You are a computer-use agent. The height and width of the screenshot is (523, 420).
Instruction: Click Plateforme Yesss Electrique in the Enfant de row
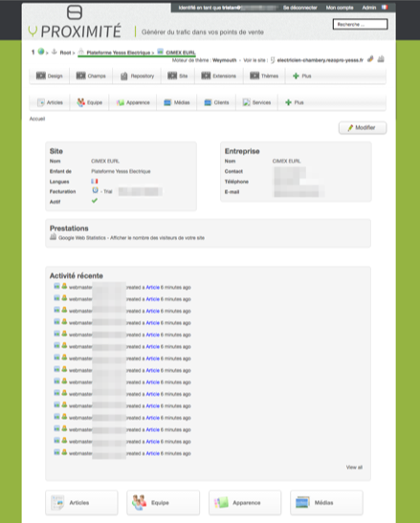point(121,171)
